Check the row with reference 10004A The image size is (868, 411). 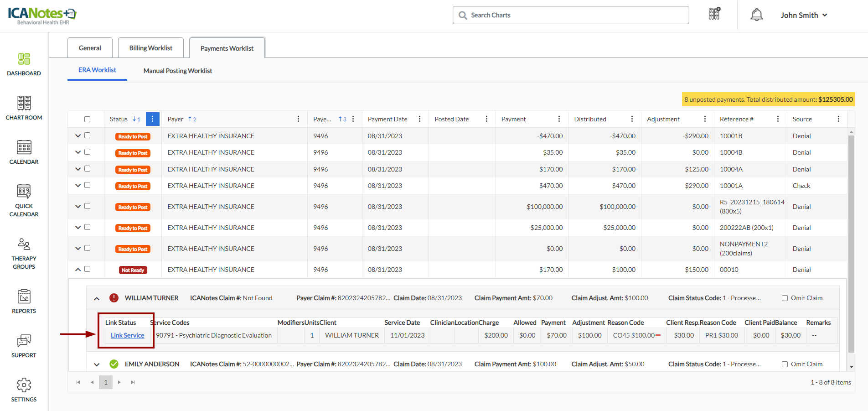[88, 169]
